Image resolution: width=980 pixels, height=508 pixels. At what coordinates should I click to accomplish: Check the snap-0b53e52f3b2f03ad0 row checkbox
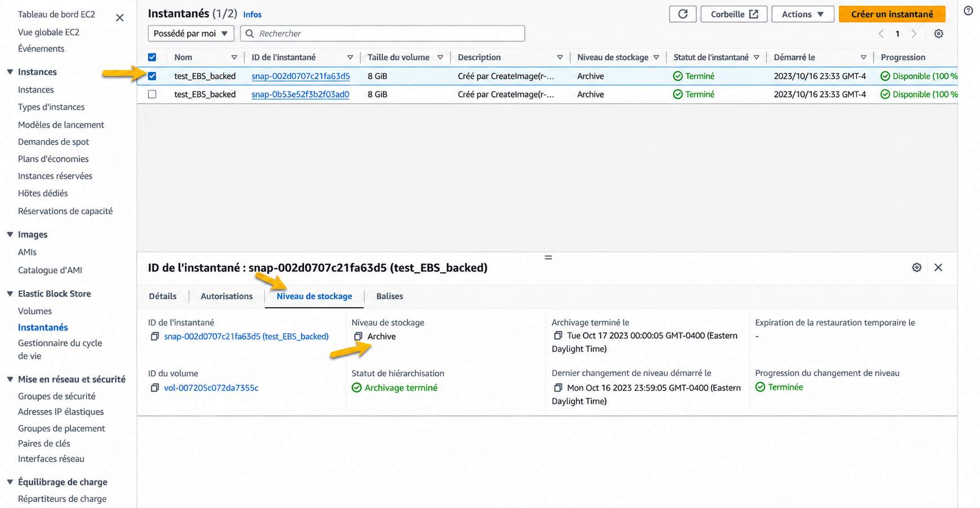[152, 95]
